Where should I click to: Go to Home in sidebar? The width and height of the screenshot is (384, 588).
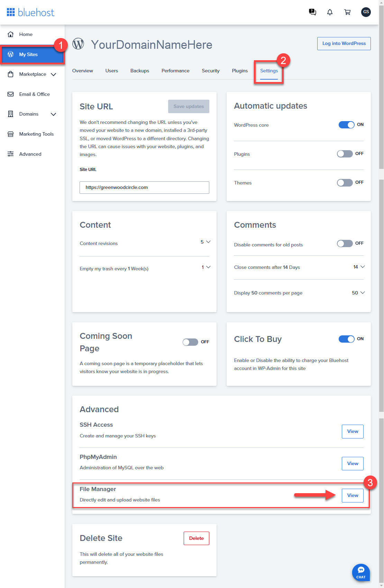click(x=26, y=34)
